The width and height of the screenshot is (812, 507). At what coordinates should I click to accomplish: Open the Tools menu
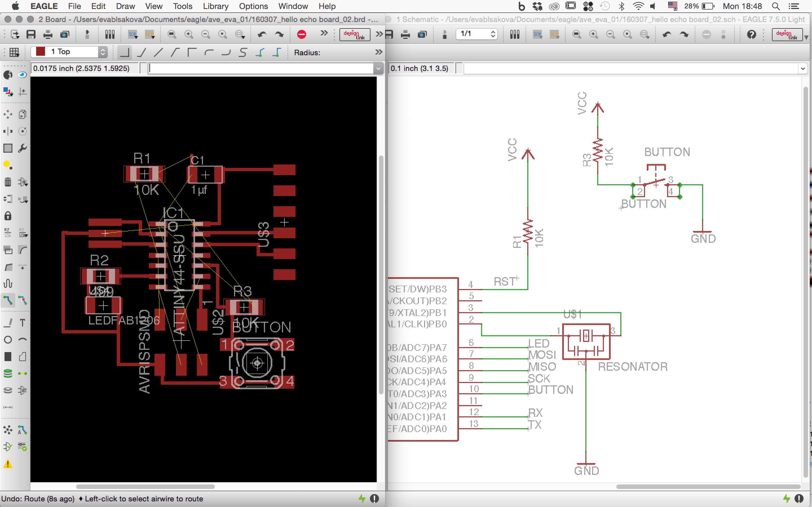(x=182, y=6)
